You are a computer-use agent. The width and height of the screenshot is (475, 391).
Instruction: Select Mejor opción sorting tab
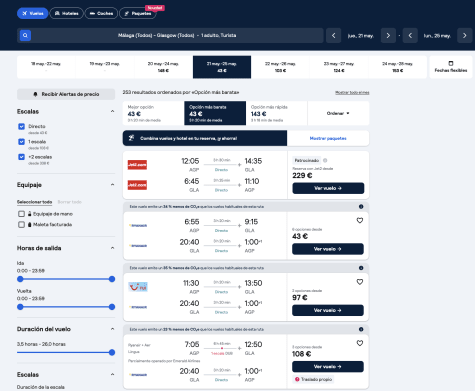click(x=153, y=113)
